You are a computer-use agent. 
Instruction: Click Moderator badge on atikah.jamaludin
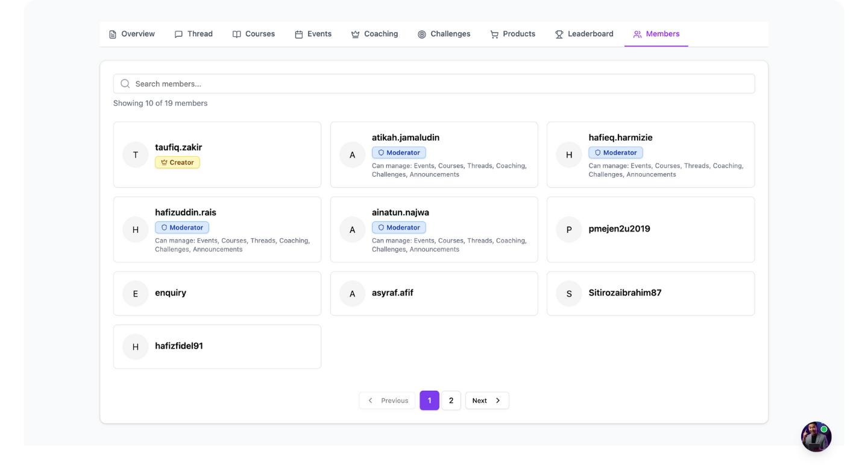[x=399, y=153]
